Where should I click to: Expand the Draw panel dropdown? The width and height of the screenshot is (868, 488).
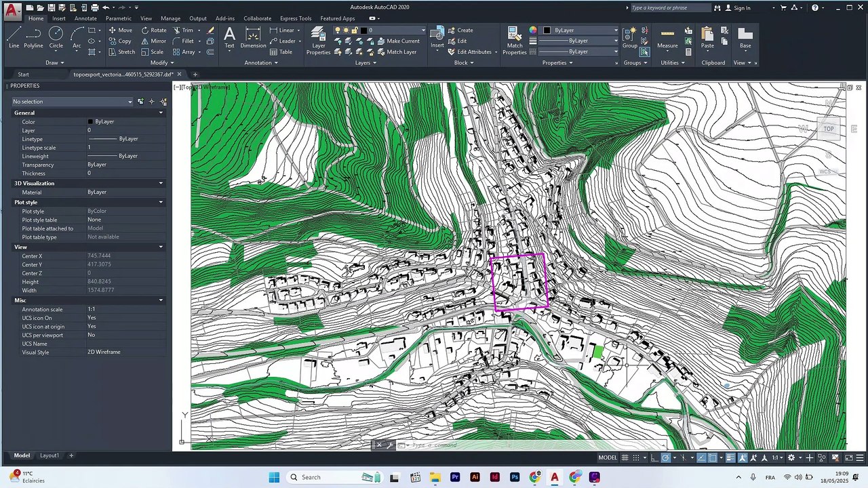(55, 63)
